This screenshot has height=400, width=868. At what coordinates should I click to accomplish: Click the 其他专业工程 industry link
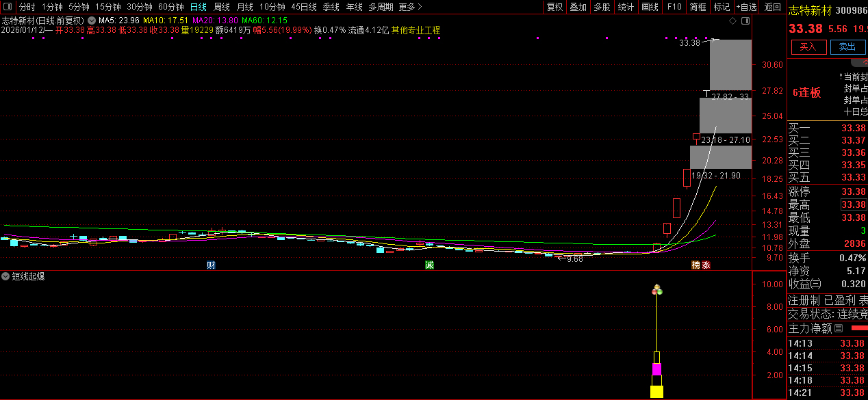[416, 30]
